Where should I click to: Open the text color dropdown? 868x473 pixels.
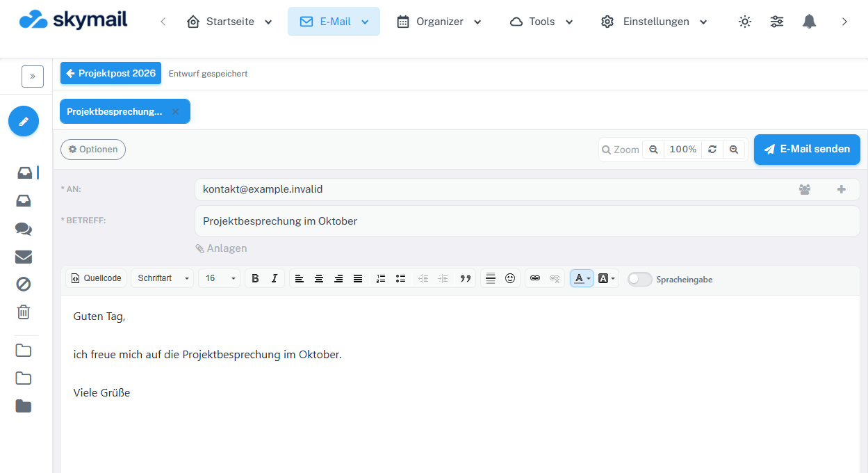(582, 278)
